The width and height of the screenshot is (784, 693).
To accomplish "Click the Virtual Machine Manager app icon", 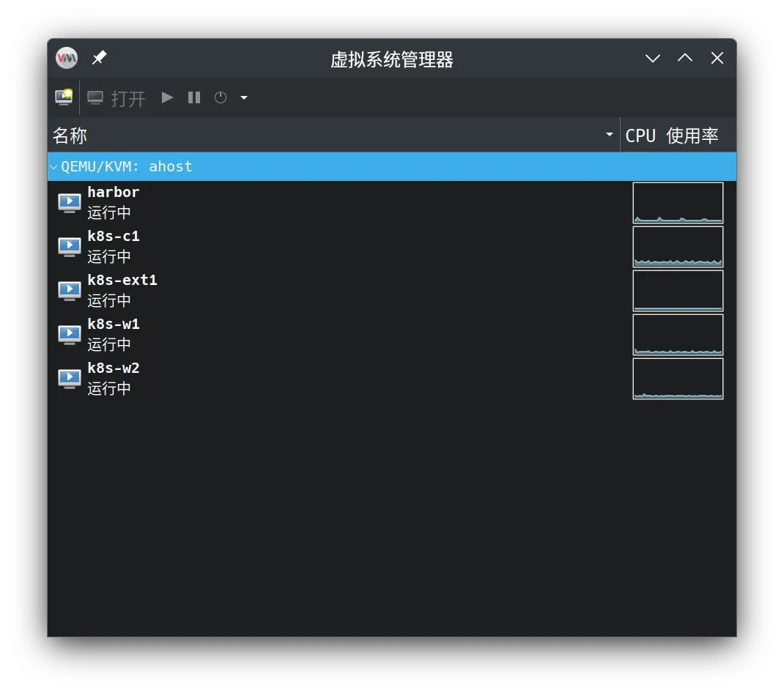I will (x=67, y=58).
